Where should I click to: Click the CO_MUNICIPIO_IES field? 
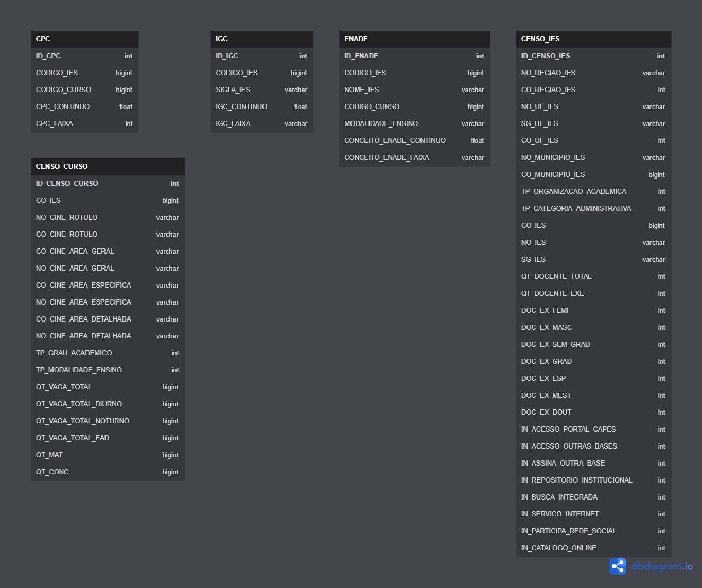tap(594, 175)
